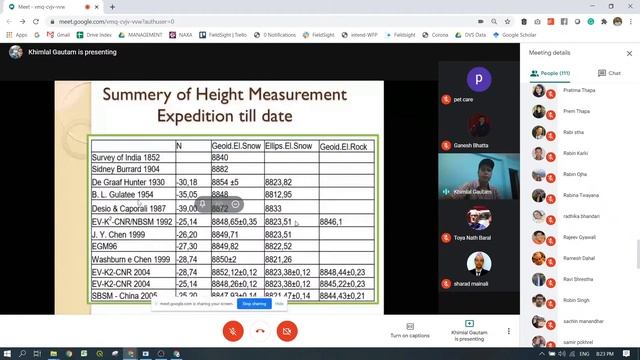This screenshot has width=640, height=360.
Task: Switch to the Chat tab
Action: tap(609, 73)
